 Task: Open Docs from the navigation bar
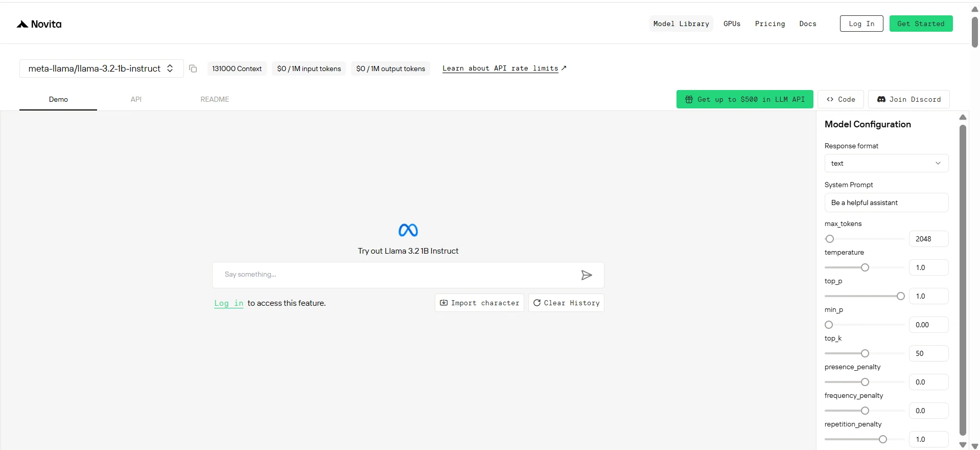[x=807, y=24]
